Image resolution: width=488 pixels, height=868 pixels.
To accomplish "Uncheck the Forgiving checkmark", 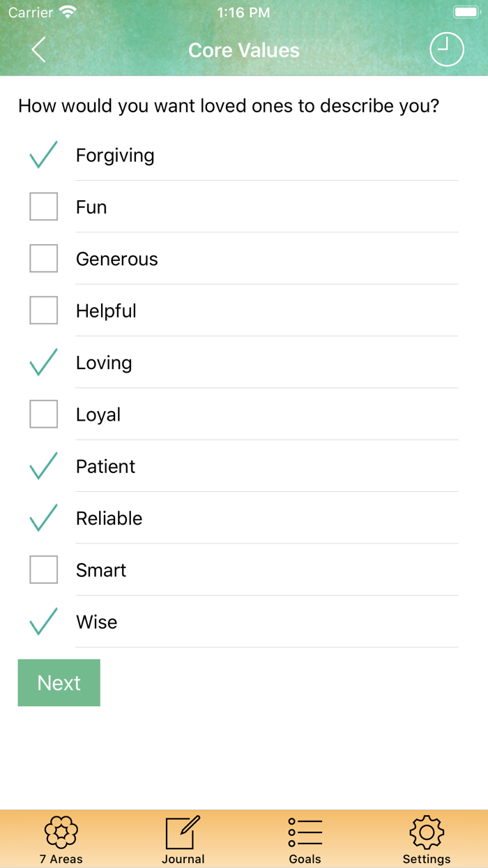I will (43, 155).
